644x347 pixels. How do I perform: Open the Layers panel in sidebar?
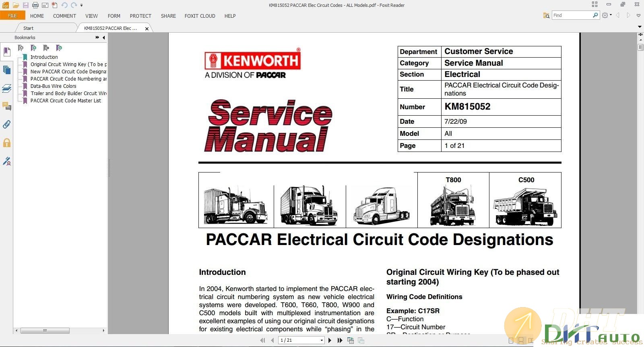click(x=7, y=88)
